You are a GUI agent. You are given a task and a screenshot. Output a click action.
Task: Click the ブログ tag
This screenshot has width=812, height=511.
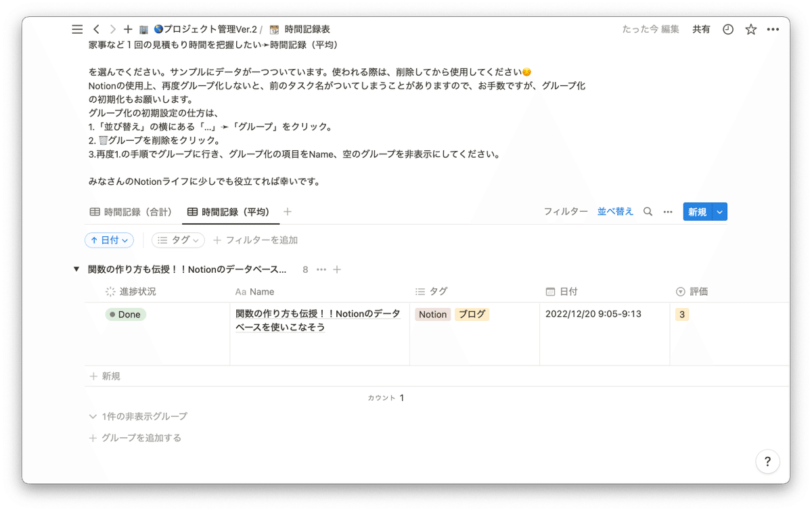point(472,315)
